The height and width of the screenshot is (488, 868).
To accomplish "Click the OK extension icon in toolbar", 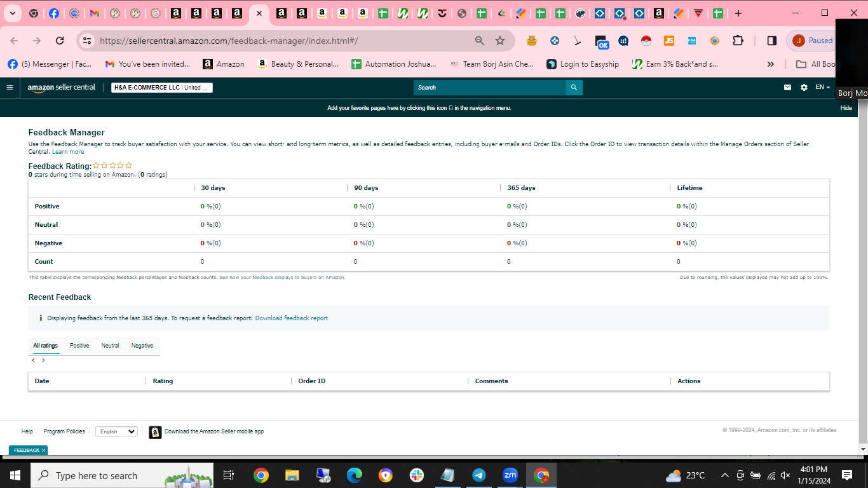I will (x=602, y=42).
